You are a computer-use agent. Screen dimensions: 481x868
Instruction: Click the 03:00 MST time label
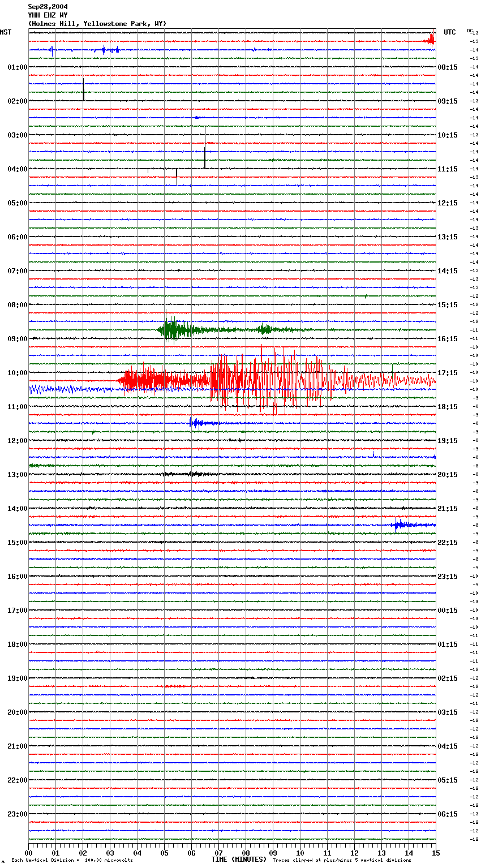pyautogui.click(x=18, y=135)
